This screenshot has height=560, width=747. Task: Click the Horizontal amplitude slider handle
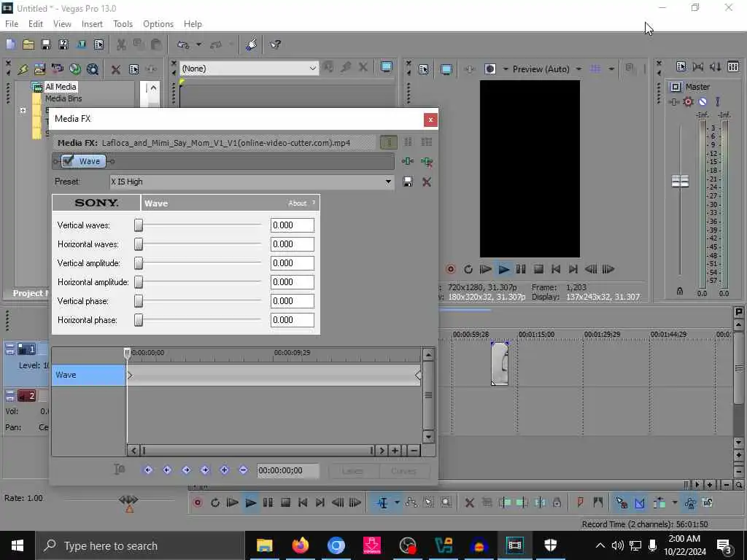click(x=138, y=282)
